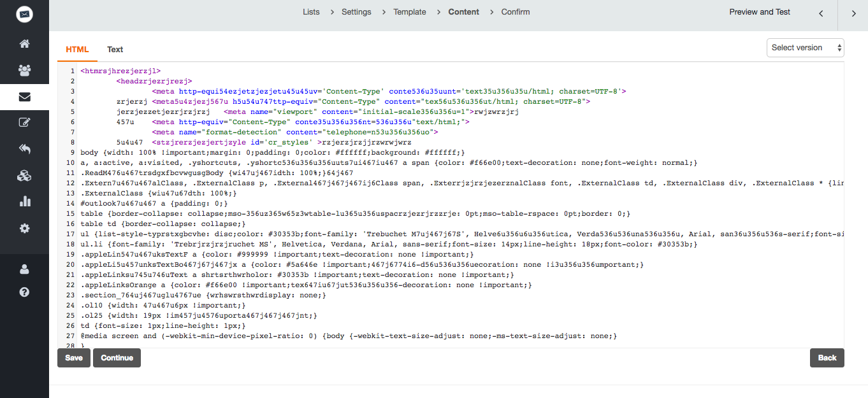868x398 pixels.
Task: Click the '.appleLinksOrange a' line
Action: pyautogui.click(x=306, y=285)
